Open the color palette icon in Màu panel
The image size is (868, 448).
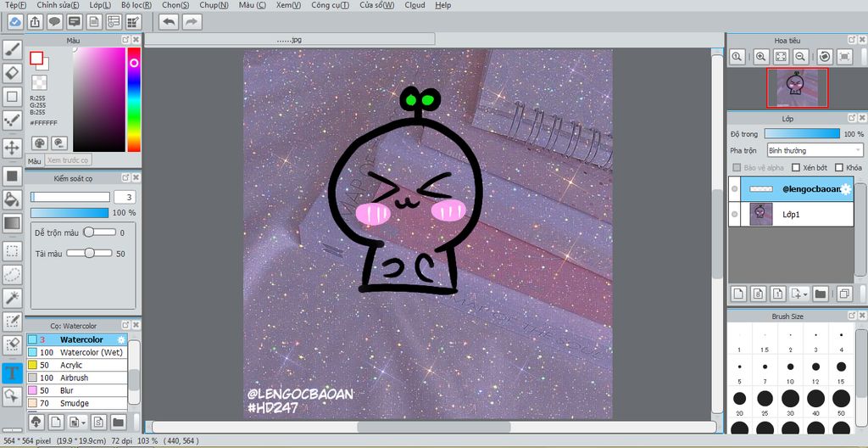pos(39,143)
